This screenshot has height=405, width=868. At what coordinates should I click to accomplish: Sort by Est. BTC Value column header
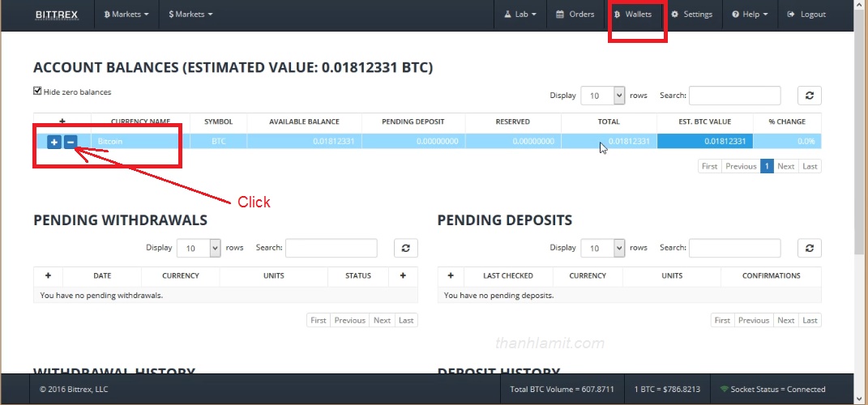[705, 122]
